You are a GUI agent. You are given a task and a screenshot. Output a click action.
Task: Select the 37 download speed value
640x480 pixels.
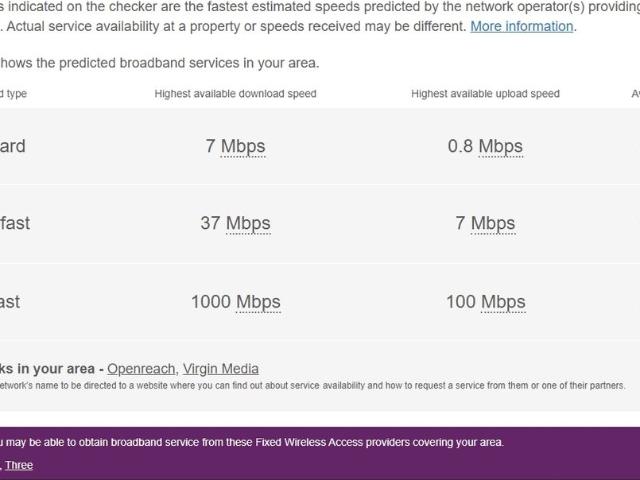click(210, 223)
